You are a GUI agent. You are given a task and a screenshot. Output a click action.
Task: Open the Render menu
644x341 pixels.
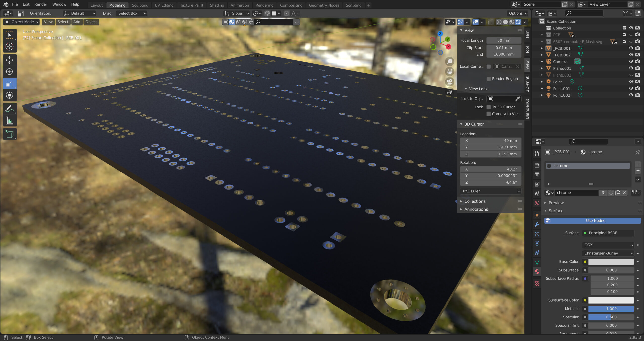41,4
